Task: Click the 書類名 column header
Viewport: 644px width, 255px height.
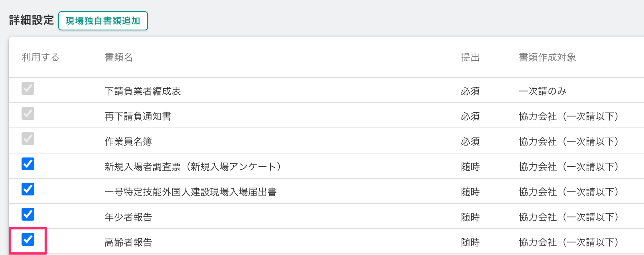Action: coord(119,58)
